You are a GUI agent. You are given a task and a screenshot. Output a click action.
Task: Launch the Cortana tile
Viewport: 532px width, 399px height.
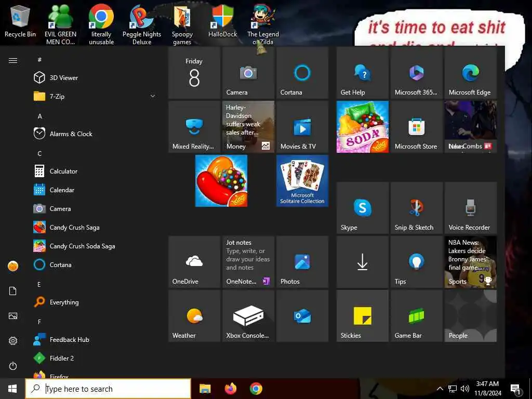coord(302,73)
